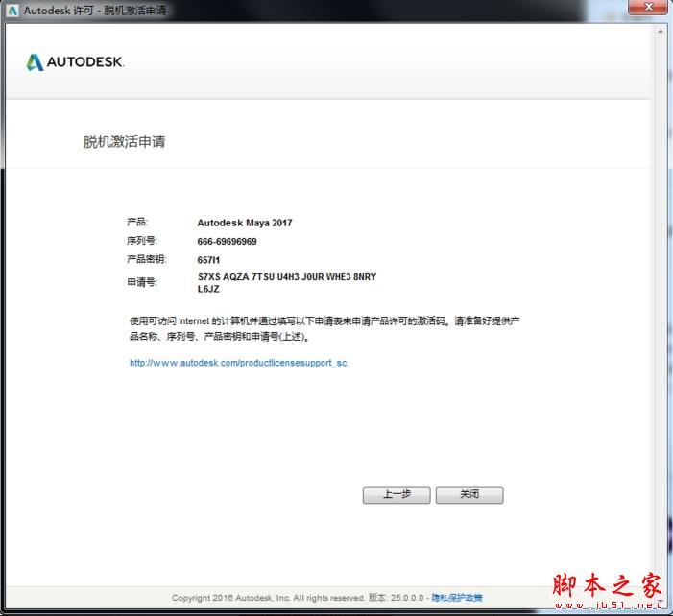
Task: Click the Autodesk icon in title bar
Action: [12, 11]
